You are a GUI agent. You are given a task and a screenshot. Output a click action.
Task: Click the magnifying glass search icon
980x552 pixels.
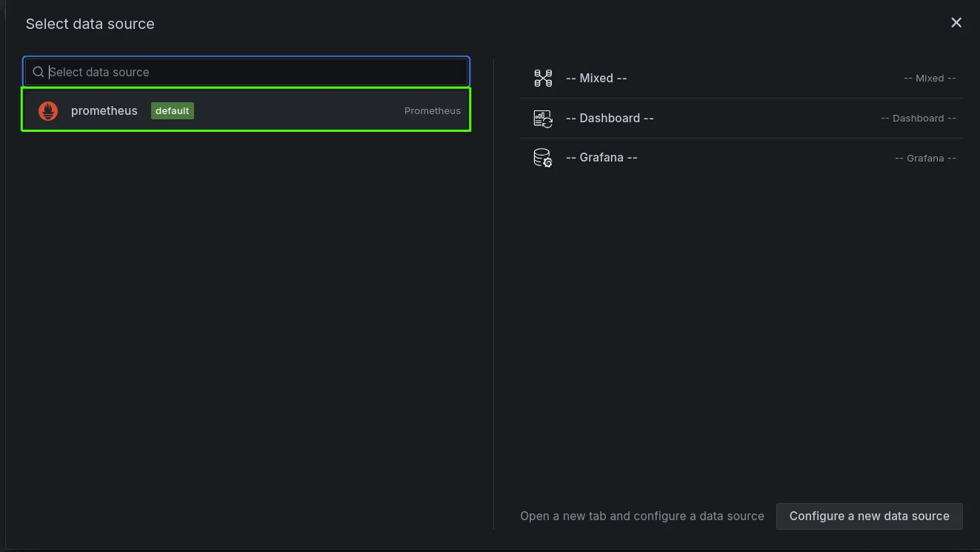[x=38, y=71]
